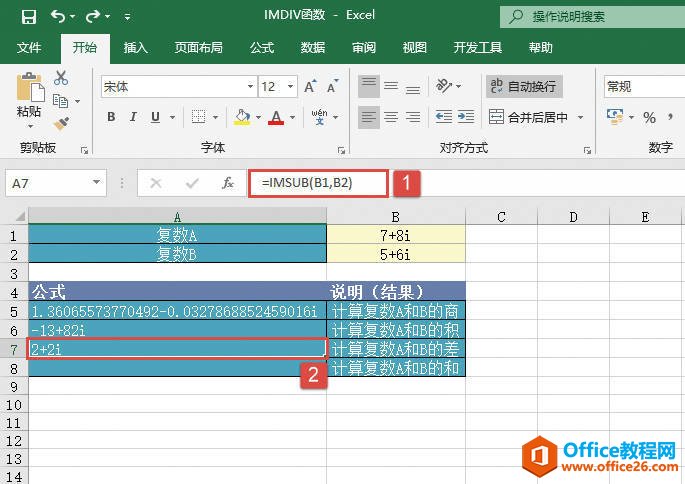Screen dimensions: 685x484
Task: Click the Undo arrow icon
Action: (x=58, y=17)
